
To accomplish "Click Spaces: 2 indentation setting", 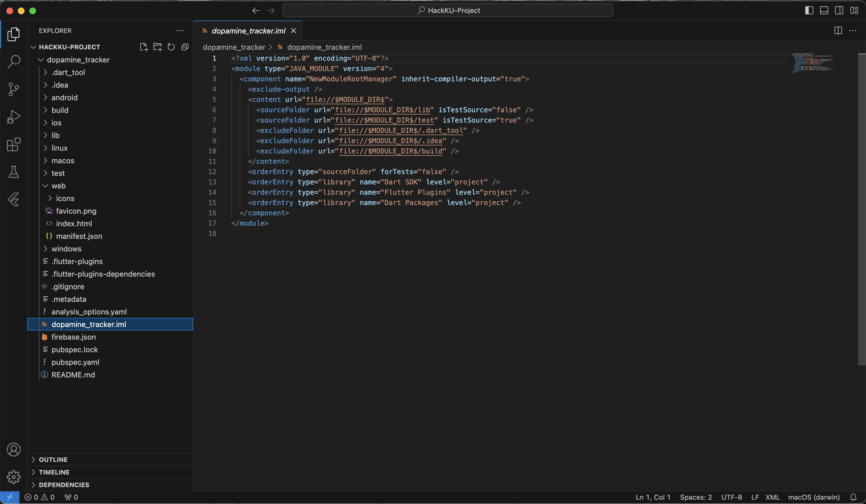I will (696, 497).
